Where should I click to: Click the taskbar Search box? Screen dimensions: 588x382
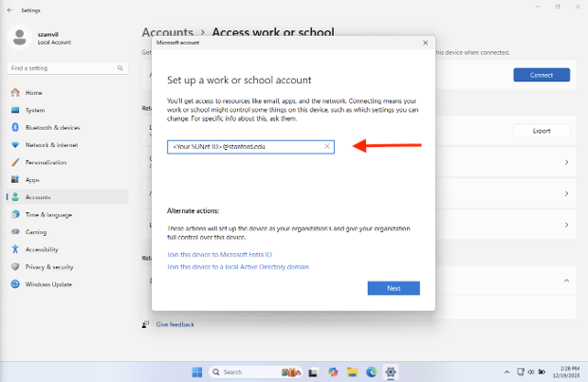pos(255,372)
